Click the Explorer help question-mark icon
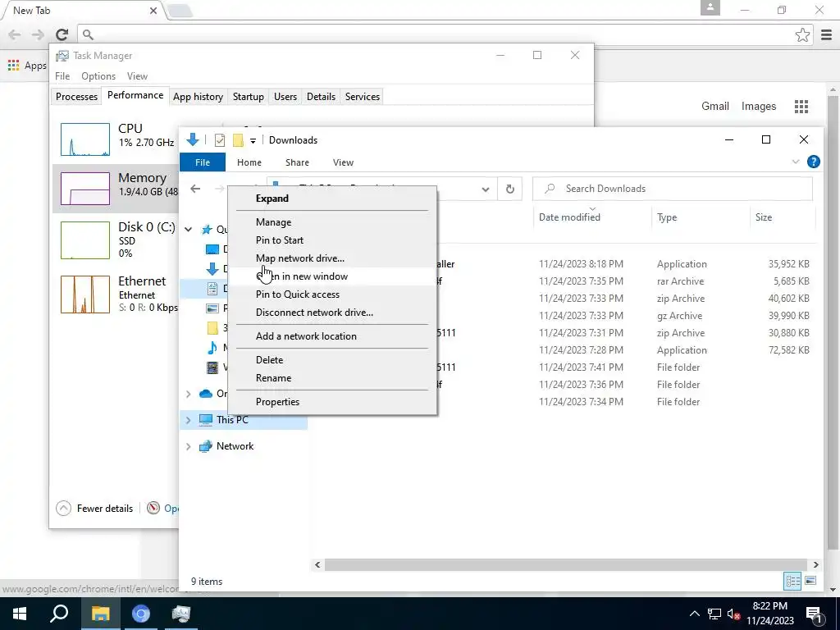This screenshot has height=630, width=840. (x=813, y=162)
